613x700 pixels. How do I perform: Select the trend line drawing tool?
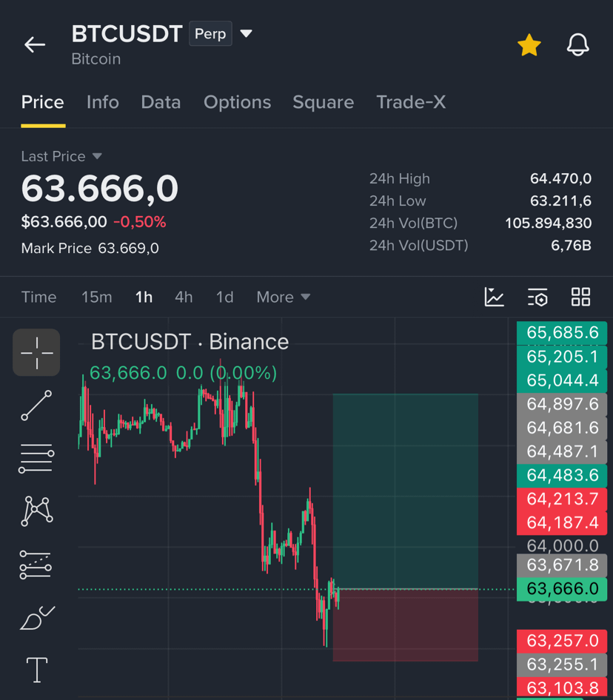36,405
